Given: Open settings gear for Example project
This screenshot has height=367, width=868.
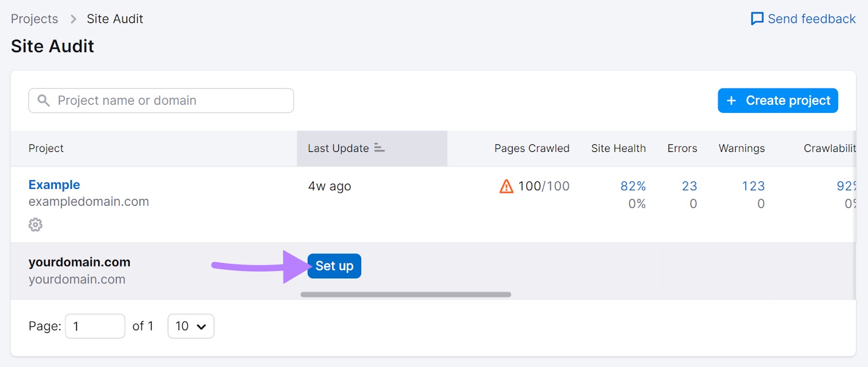Looking at the screenshot, I should 35,224.
